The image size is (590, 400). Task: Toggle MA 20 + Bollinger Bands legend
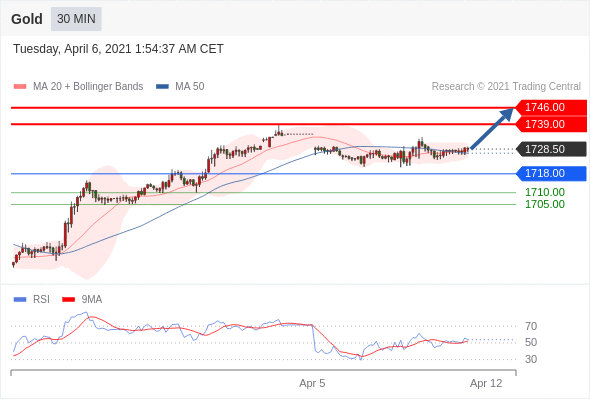(x=78, y=87)
